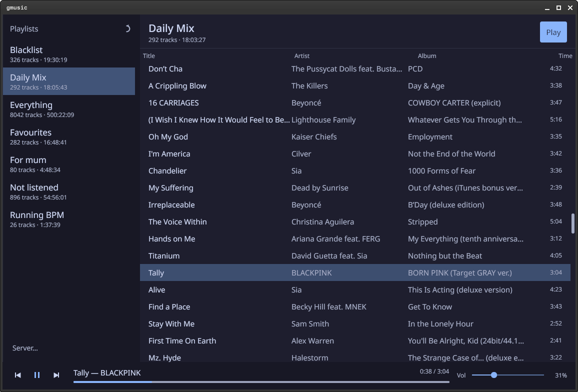Click the track list scrollbar thumb
The width and height of the screenshot is (578, 392).
point(573,223)
